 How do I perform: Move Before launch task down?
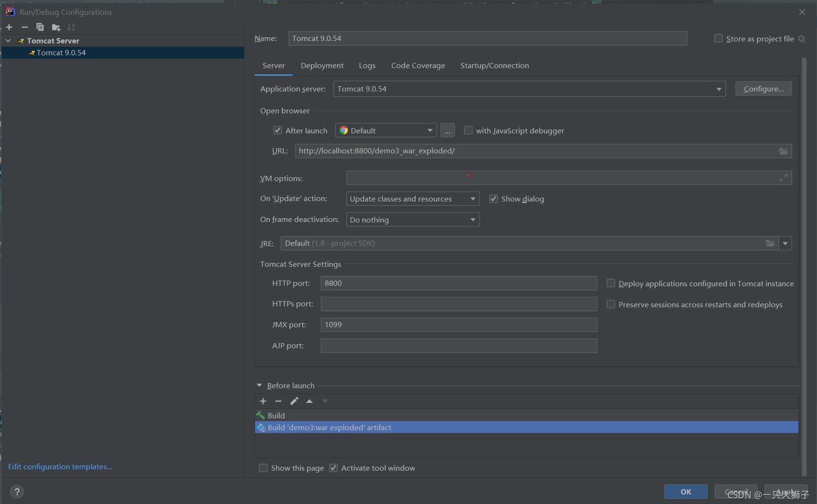click(325, 401)
